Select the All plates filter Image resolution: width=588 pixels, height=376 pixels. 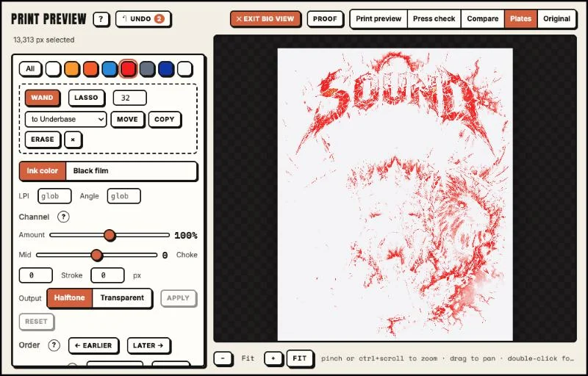(x=30, y=69)
